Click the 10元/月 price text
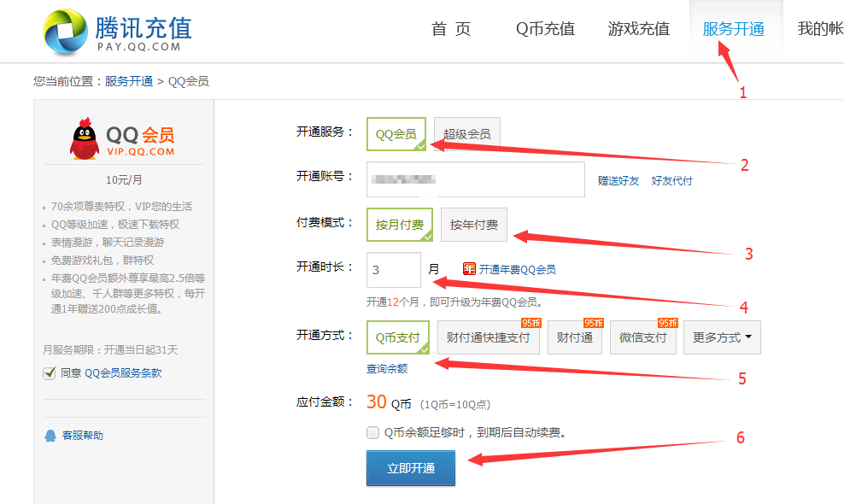Screen dimensions: 844x504 124,180
